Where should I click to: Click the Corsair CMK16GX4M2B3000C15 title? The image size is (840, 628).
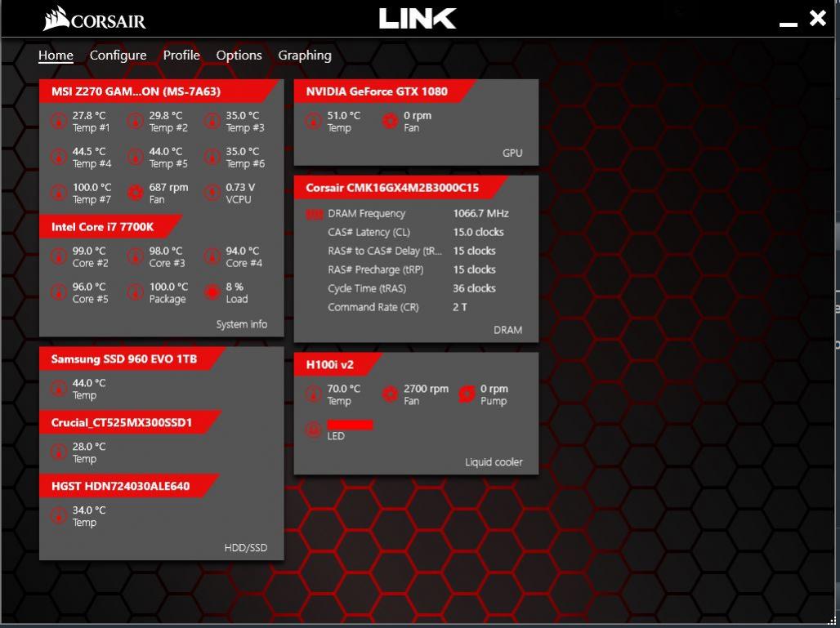392,188
